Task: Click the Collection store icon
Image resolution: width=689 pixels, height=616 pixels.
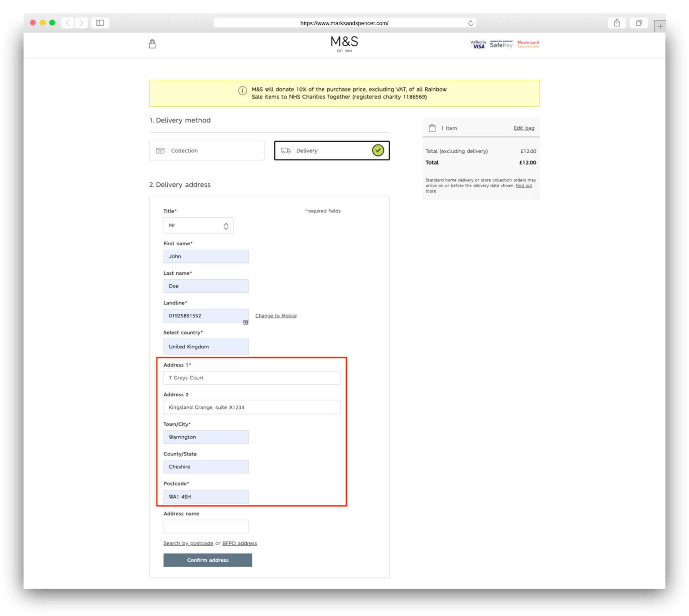Action: coord(160,151)
